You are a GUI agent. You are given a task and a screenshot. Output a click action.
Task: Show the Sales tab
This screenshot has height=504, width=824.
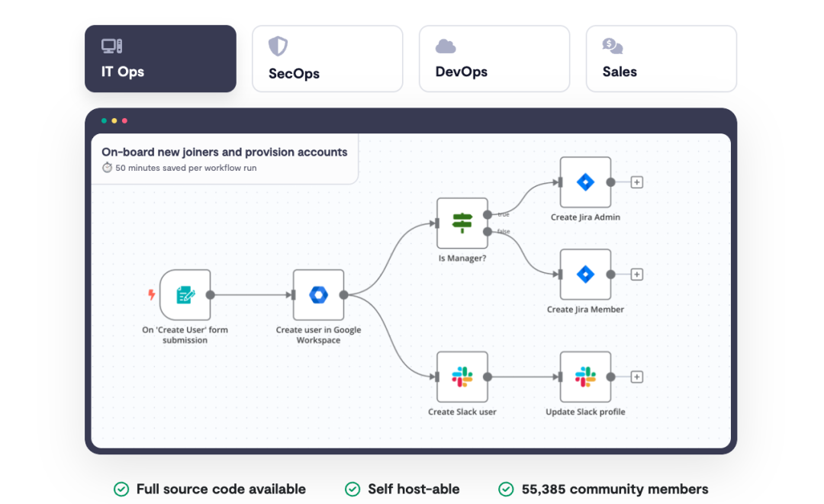click(661, 59)
